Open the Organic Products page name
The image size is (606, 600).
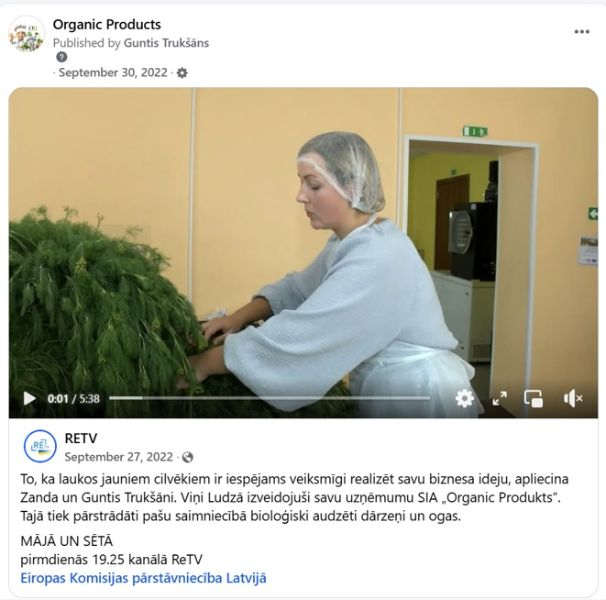tap(107, 24)
